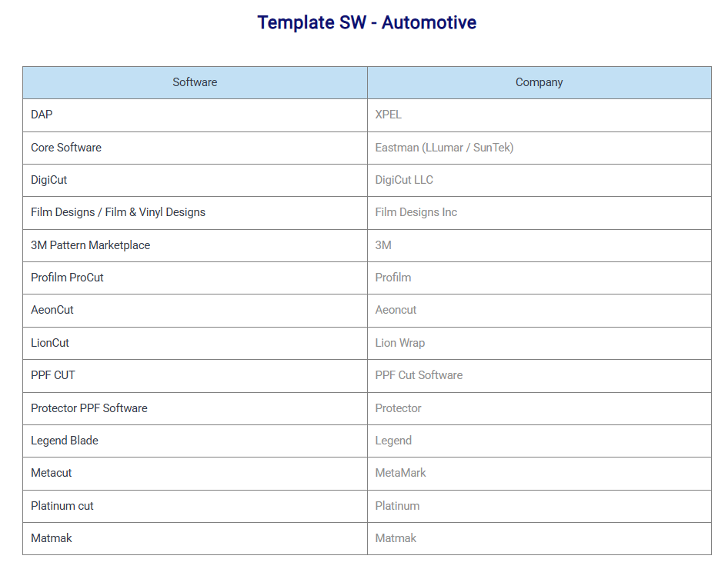
Task: Click the Company column header
Action: 539,82
